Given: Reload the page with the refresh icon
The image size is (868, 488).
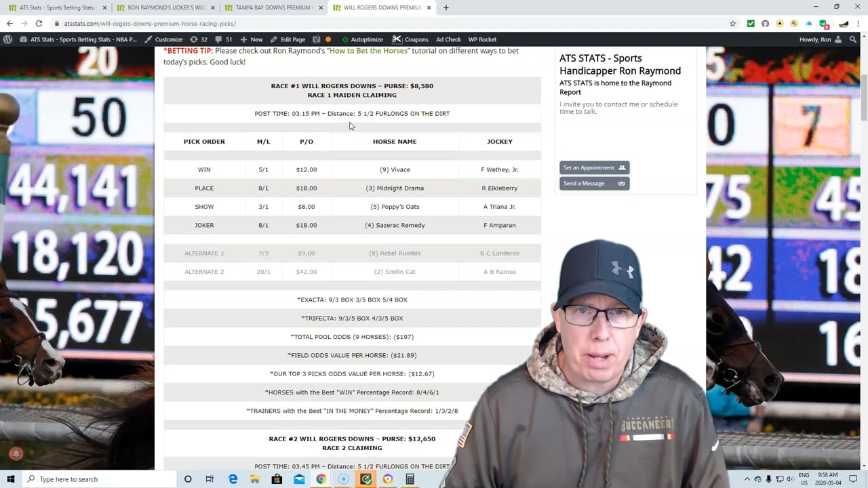Looking at the screenshot, I should coord(39,23).
